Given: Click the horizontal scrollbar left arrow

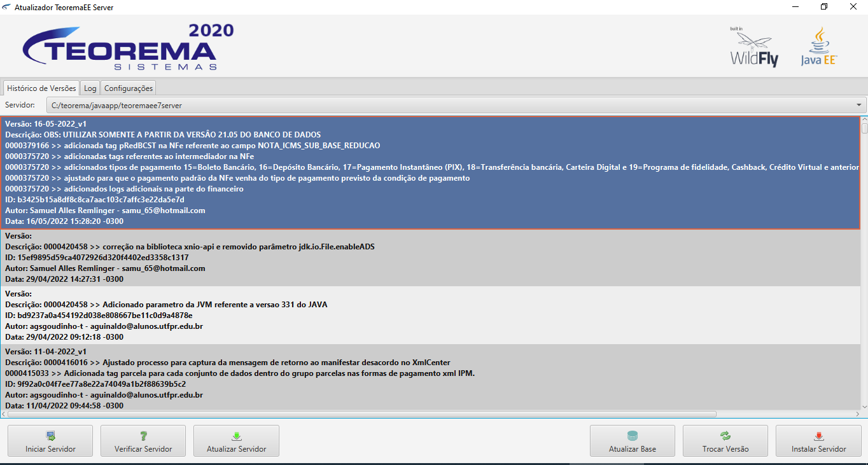Looking at the screenshot, I should pyautogui.click(x=4, y=414).
